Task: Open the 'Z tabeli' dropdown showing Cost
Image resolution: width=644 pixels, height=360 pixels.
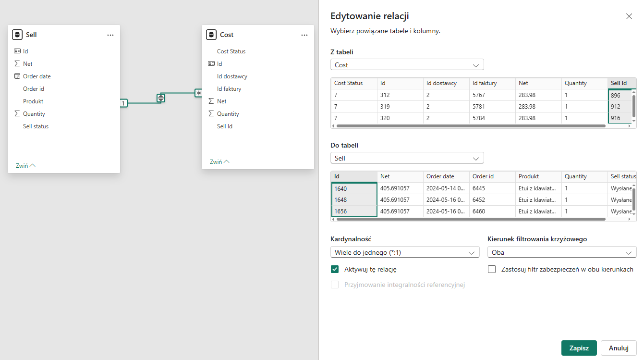Action: [x=407, y=65]
